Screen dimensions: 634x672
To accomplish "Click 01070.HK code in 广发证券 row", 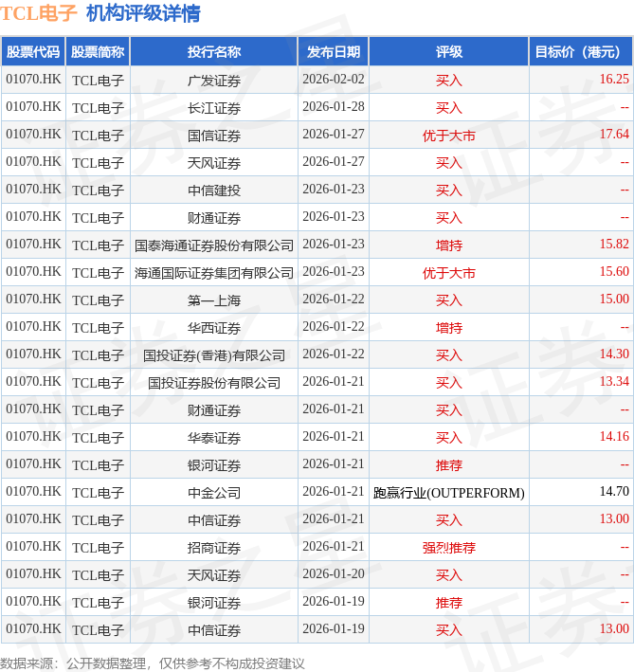I will (x=33, y=80).
